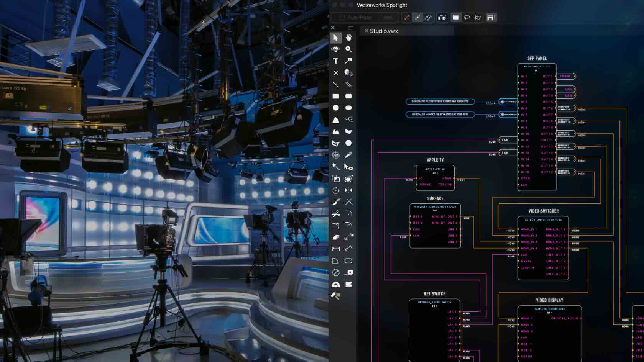This screenshot has height=362, width=644.
Task: Use the Eyedropper tool
Action: pos(349,154)
